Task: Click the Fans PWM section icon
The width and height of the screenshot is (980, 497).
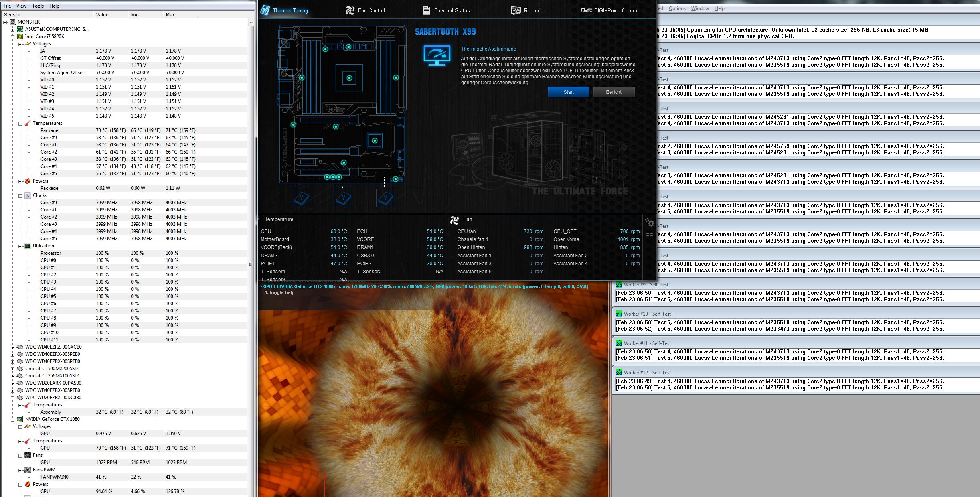Action: point(28,470)
